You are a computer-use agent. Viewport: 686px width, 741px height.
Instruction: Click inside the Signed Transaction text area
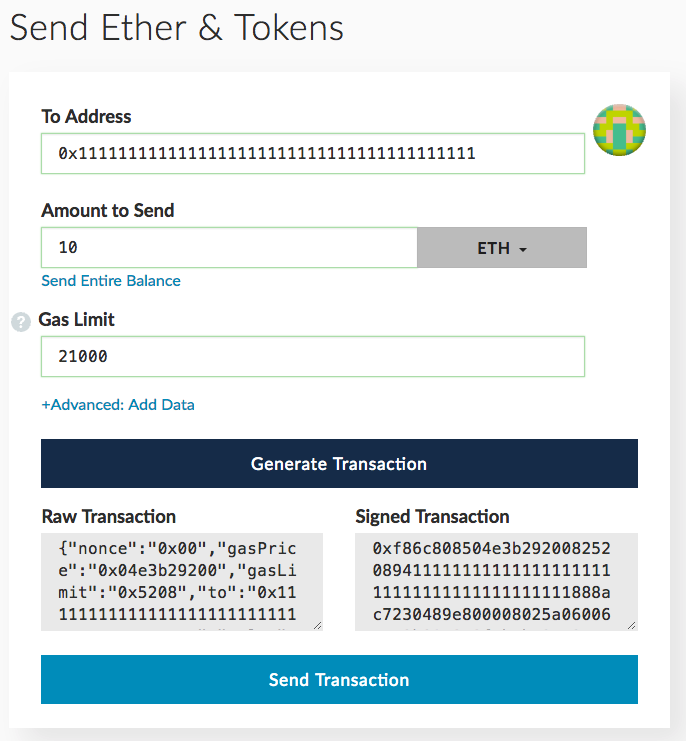tap(496, 582)
